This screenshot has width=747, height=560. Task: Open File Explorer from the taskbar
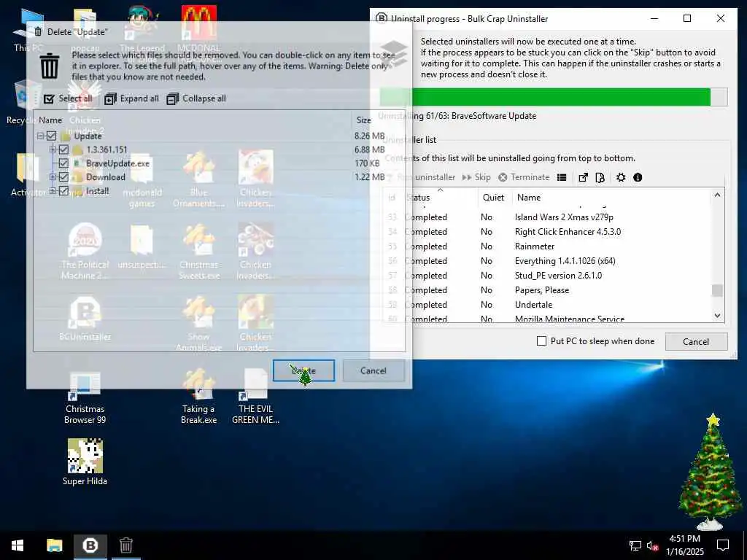click(54, 545)
